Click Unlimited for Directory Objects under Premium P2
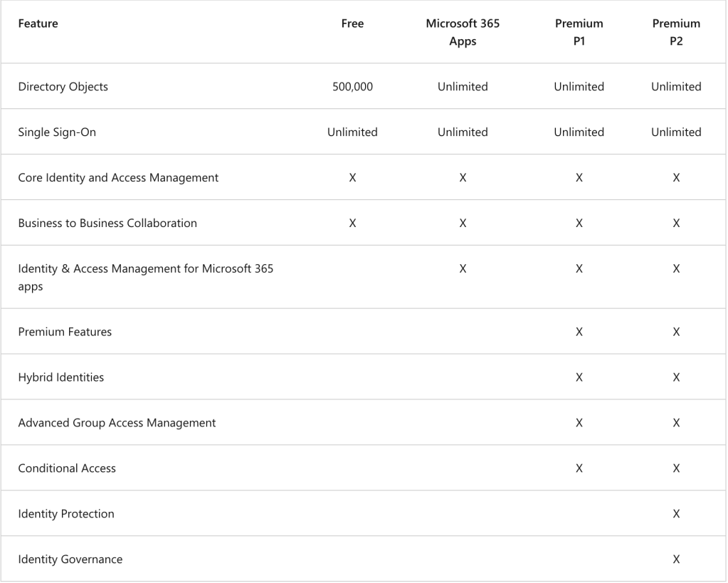 676,87
